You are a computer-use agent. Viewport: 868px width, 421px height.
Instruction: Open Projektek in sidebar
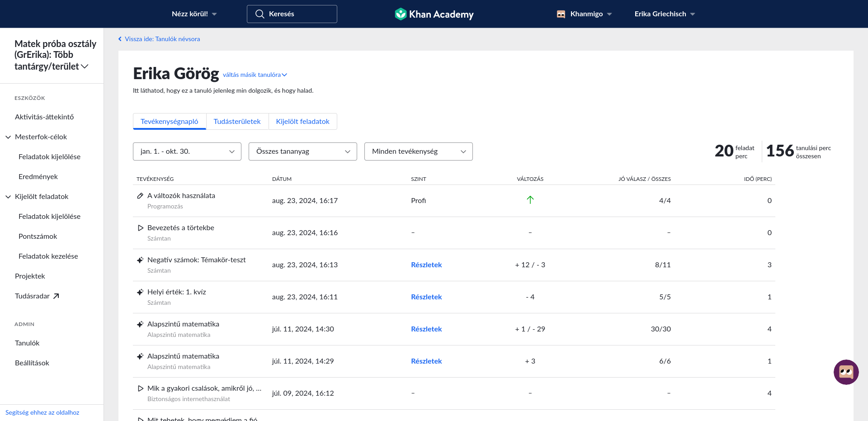(30, 276)
